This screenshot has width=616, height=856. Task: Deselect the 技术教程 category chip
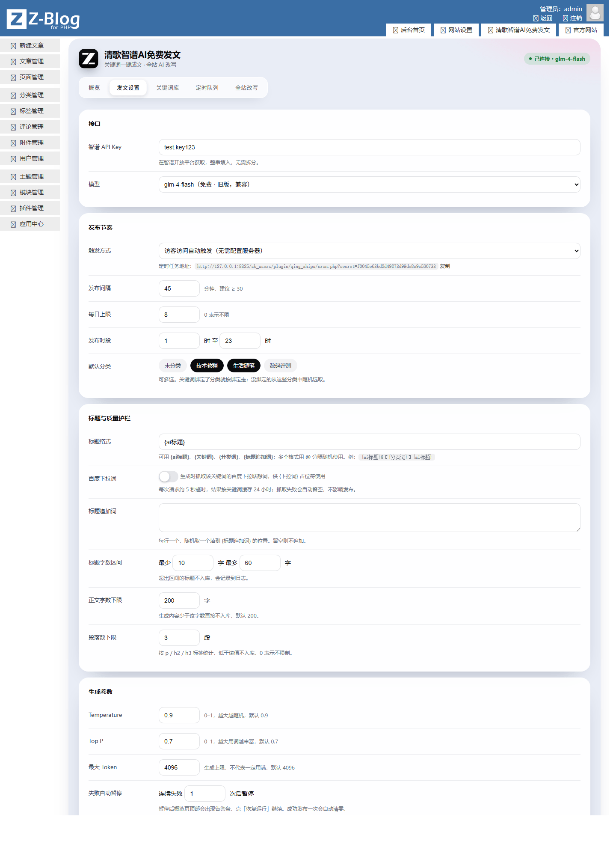(207, 366)
